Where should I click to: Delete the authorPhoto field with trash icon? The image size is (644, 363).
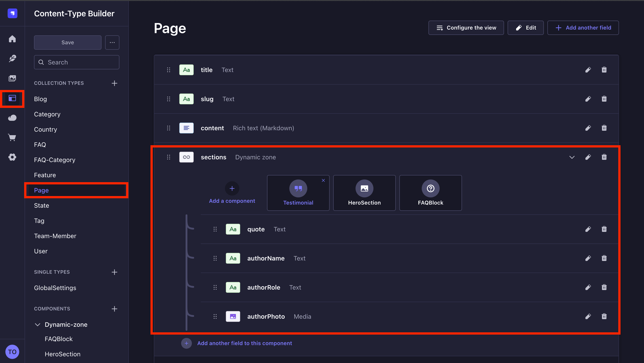604,316
